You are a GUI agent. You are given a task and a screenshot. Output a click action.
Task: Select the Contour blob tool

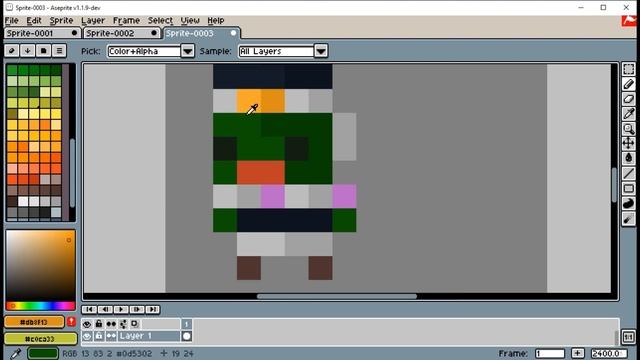point(629,203)
